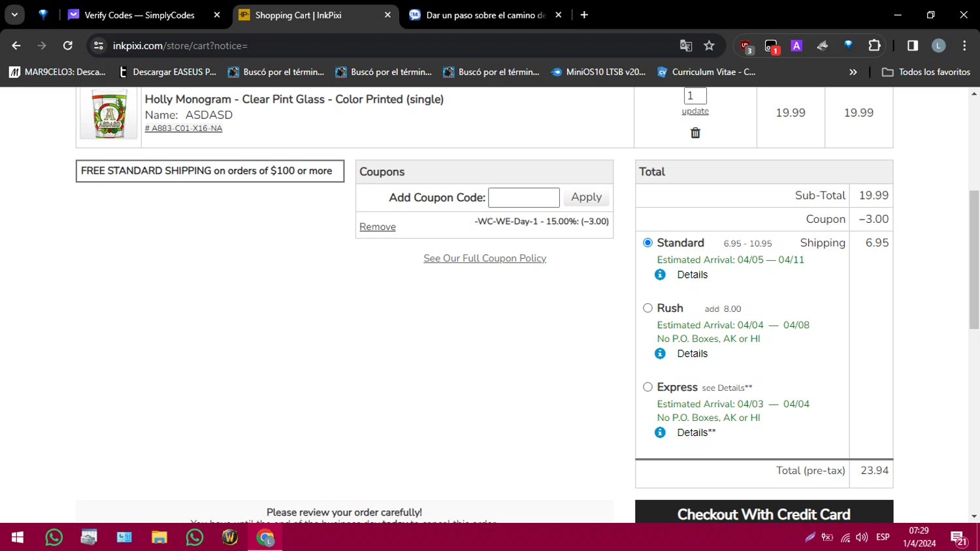The width and height of the screenshot is (980, 551).
Task: Click the purple A extension icon
Action: (x=796, y=46)
